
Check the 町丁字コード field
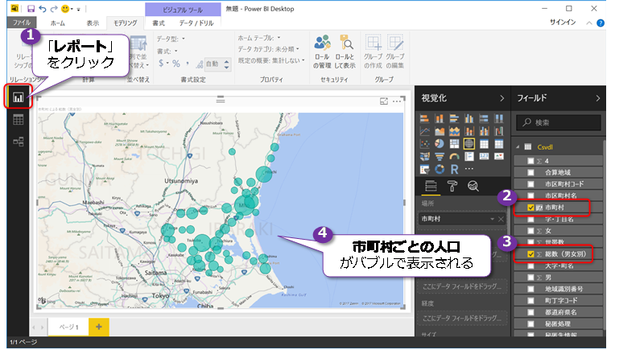coord(530,301)
